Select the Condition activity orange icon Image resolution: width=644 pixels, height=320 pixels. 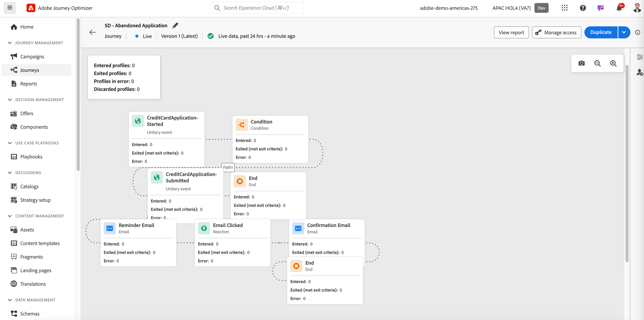(241, 125)
